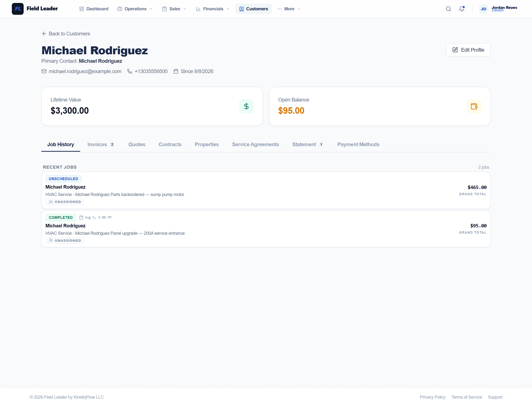This screenshot has height=406, width=532.
Task: Click the phone icon beside the number
Action: (x=130, y=71)
